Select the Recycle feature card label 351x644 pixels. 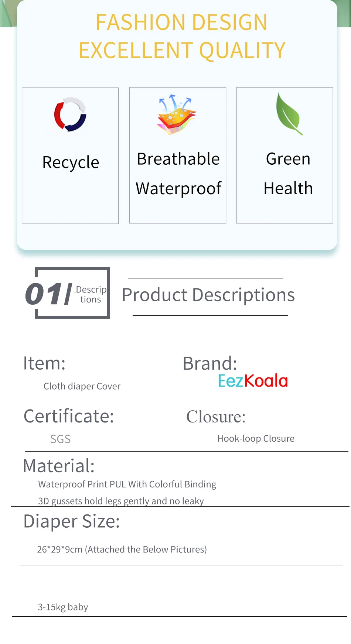71,162
